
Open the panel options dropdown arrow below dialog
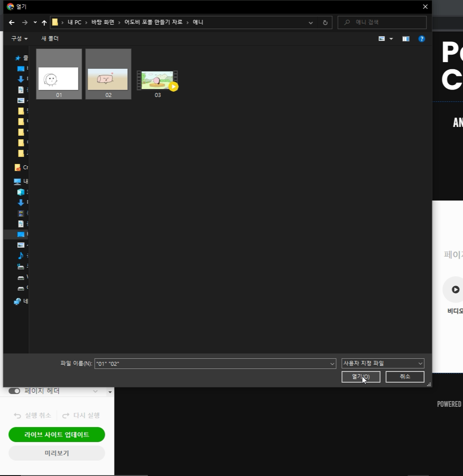(110, 392)
